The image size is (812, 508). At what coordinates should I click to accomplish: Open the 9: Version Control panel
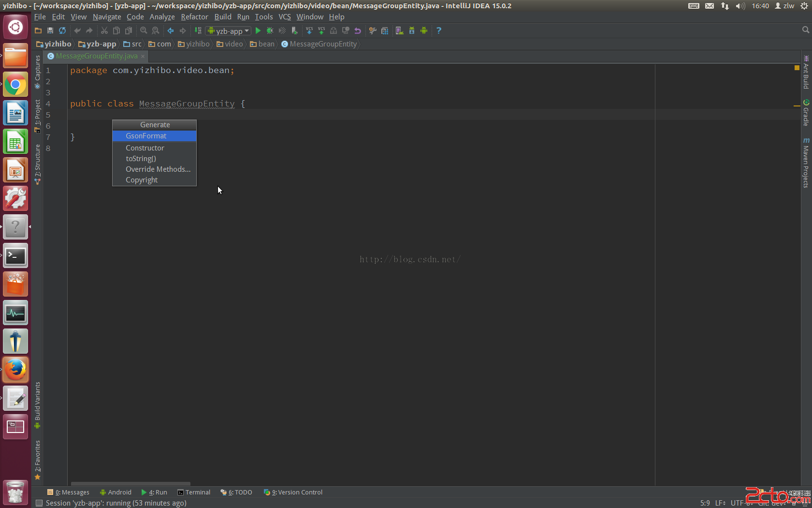(293, 492)
